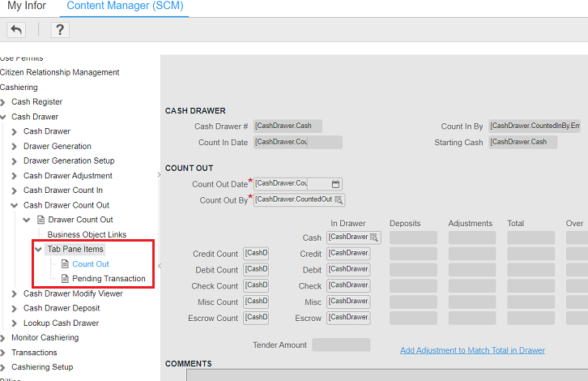Screen dimensions: 588x381
Task: Expand the Cash Register tree node
Action: [3, 102]
